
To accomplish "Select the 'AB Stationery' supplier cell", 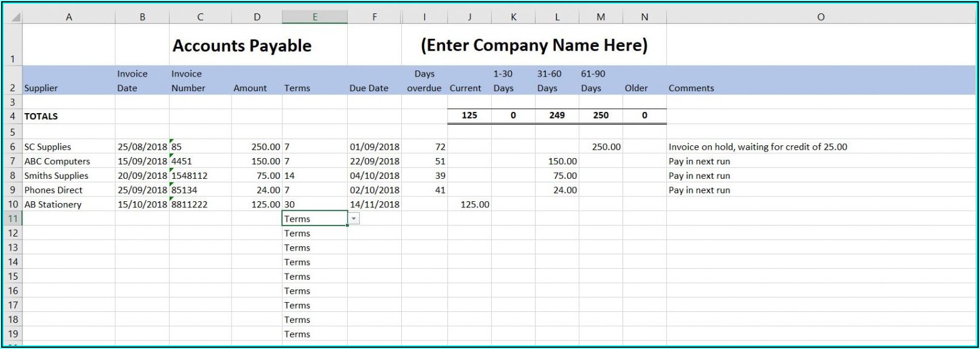I will [69, 205].
